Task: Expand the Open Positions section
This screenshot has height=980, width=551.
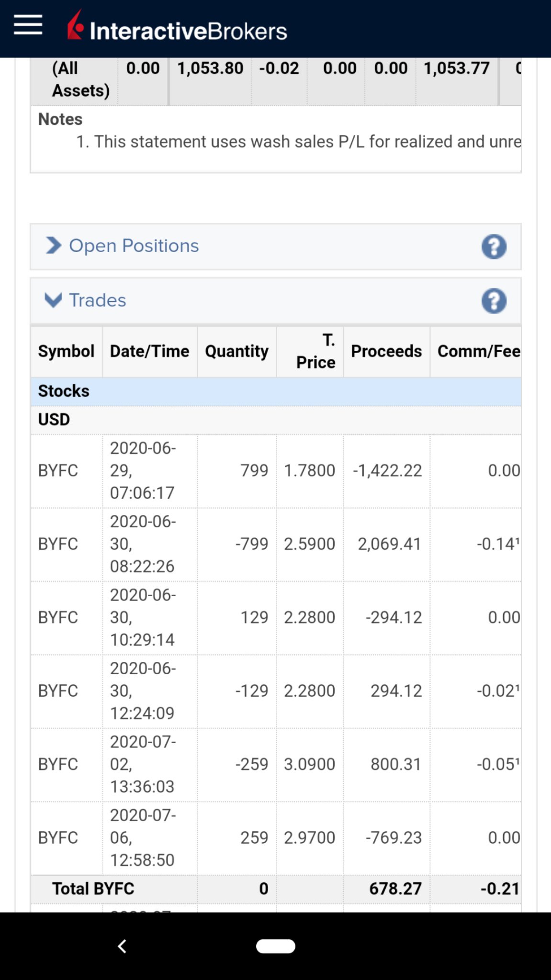Action: tap(54, 246)
